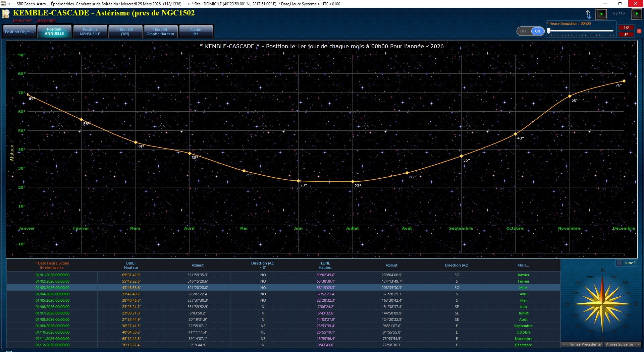Click the Heure Simulation slider handle
Image resolution: width=644 pixels, height=352 pixels.
pos(549,31)
